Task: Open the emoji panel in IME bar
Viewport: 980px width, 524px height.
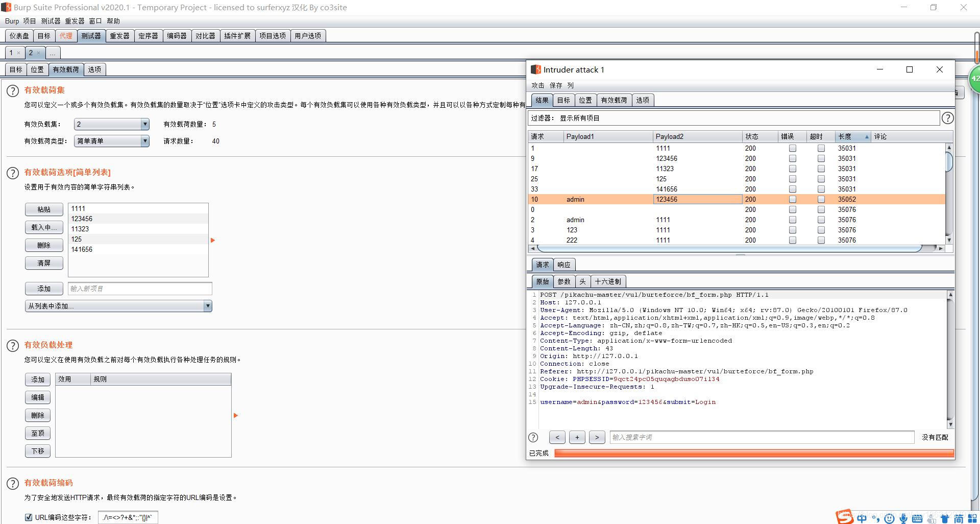Action: tap(889, 518)
